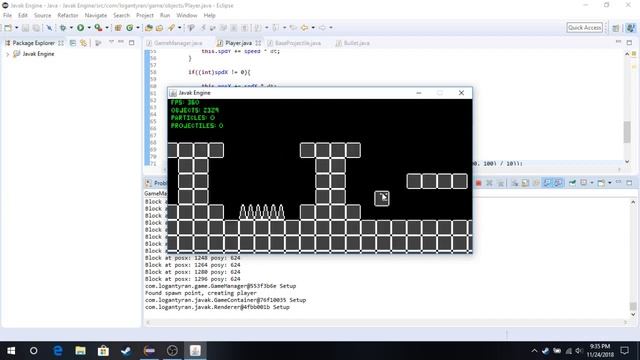640x360 pixels.
Task: Open the Window menu
Action: (x=187, y=16)
